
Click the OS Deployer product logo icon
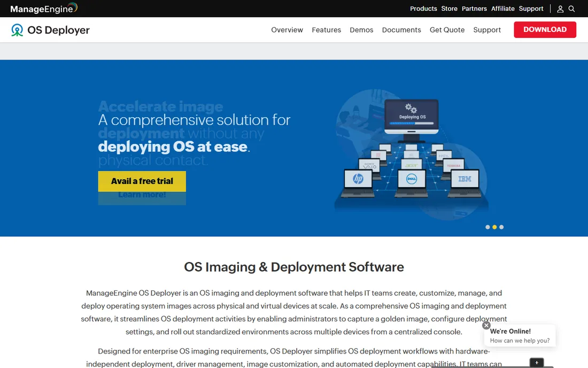(x=17, y=30)
